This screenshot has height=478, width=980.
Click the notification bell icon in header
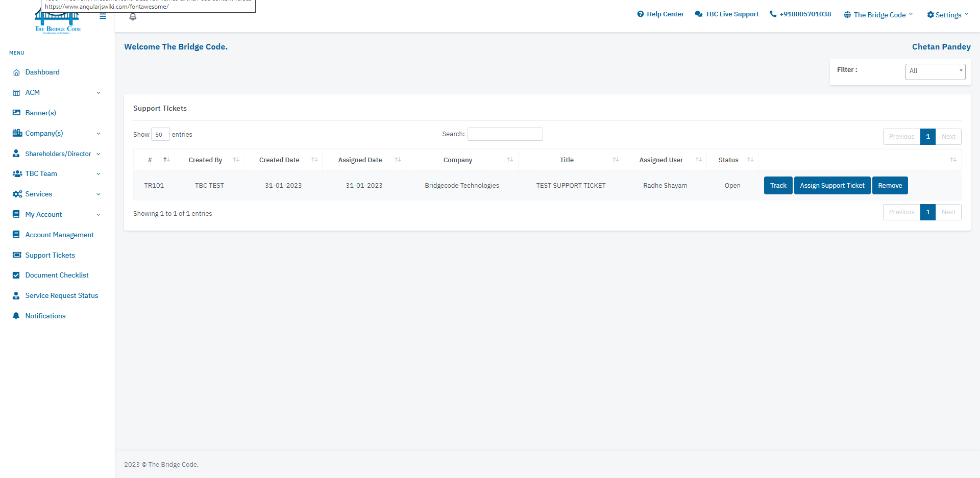coord(133,17)
